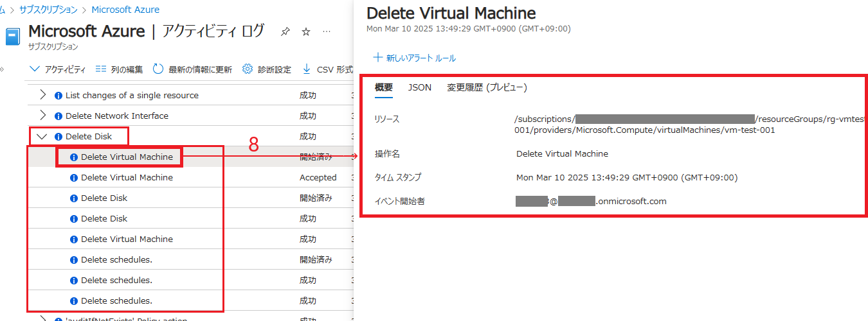This screenshot has height=321, width=868.
Task: Click the onmicrosoft.com initiator email
Action: [591, 201]
